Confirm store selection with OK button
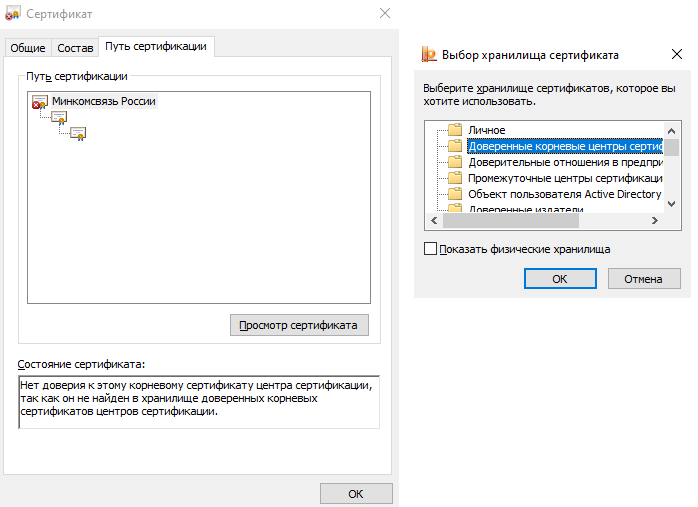 [x=559, y=279]
